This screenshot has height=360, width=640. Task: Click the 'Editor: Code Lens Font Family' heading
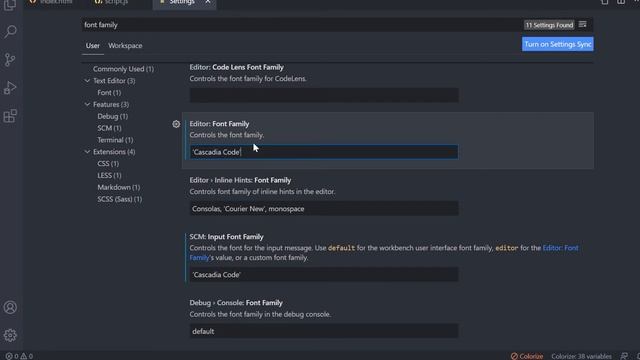tap(236, 67)
